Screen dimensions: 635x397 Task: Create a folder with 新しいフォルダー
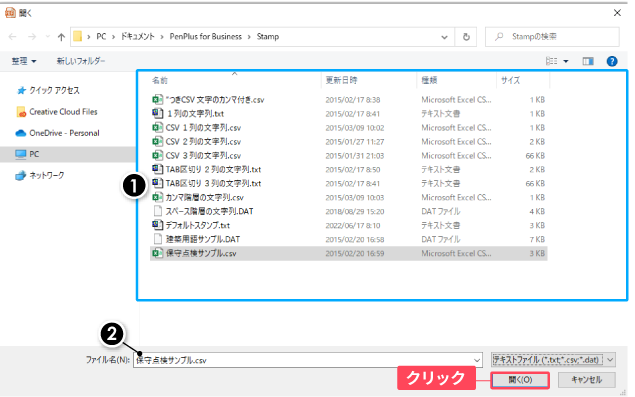pos(81,61)
